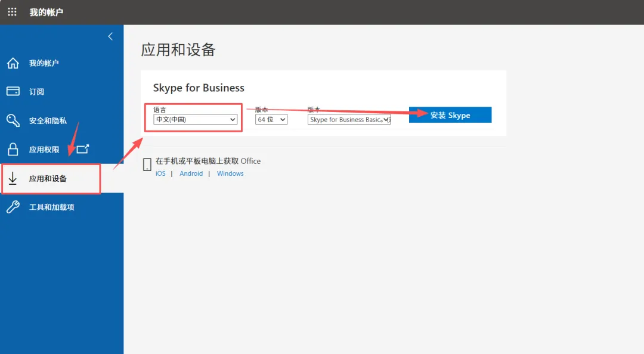
Task: Click the 我的帐户 title in the top bar
Action: point(46,13)
